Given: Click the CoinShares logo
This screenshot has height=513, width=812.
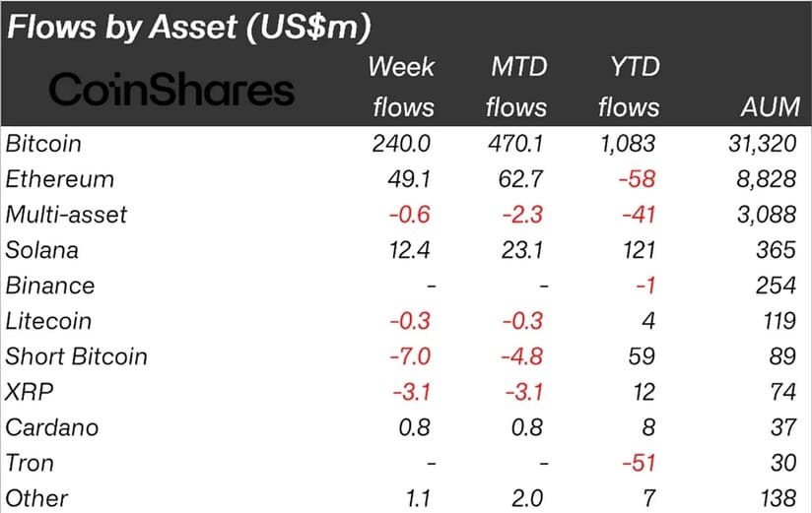Looking at the screenshot, I should [171, 90].
